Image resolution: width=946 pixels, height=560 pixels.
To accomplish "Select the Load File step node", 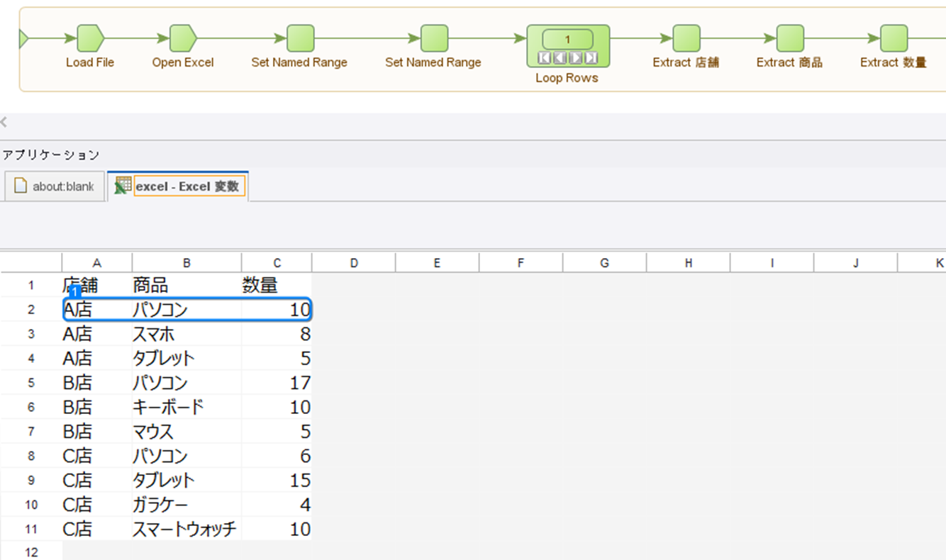I will point(90,38).
